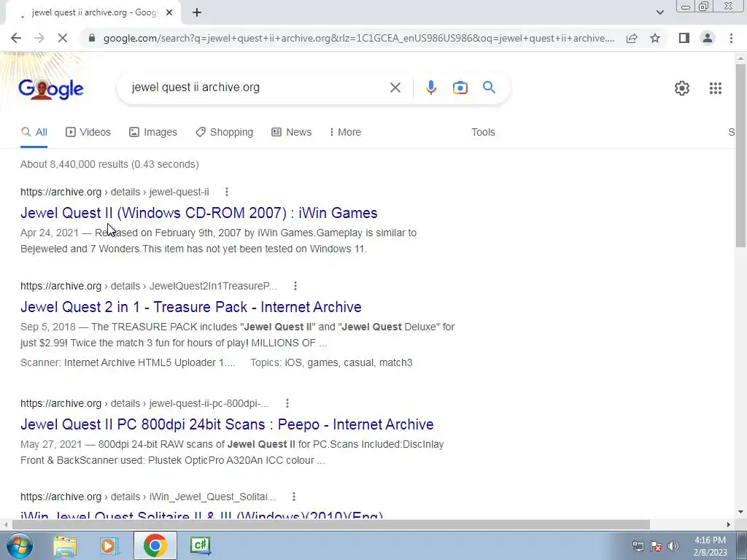Open the Chrome profile avatar menu
The image size is (747, 560).
coord(708,38)
